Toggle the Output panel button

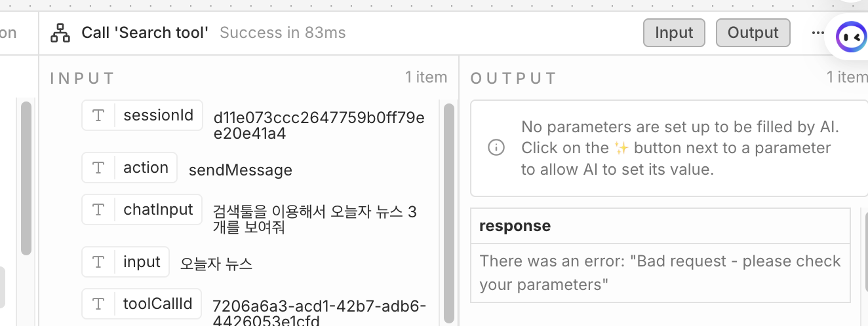point(753,33)
